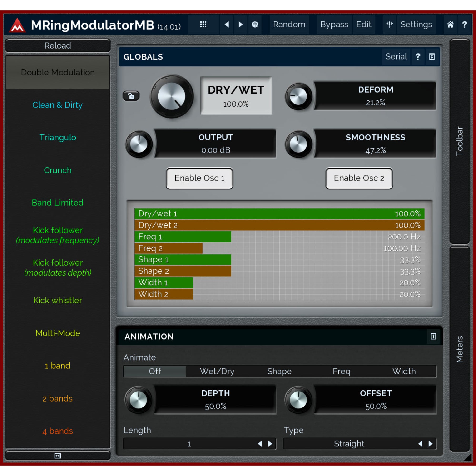Open the Settings menu

pyautogui.click(x=416, y=24)
